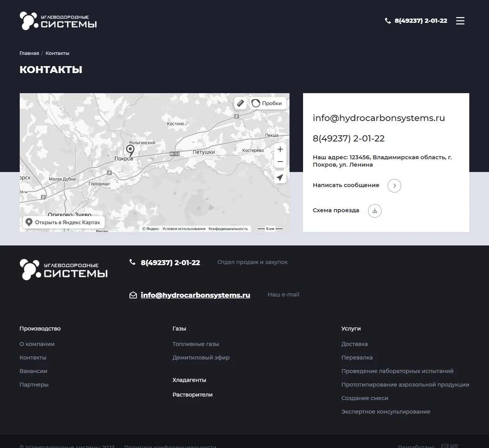Image resolution: width=489 pixels, height=448 pixels.
Task: Open Прототипирование аэрозольной продукции link
Action: click(406, 385)
